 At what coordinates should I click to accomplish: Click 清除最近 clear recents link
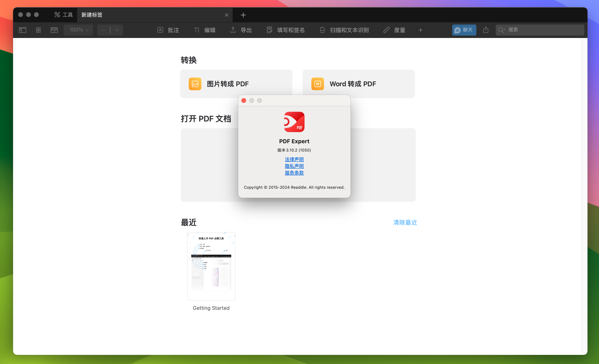point(405,222)
